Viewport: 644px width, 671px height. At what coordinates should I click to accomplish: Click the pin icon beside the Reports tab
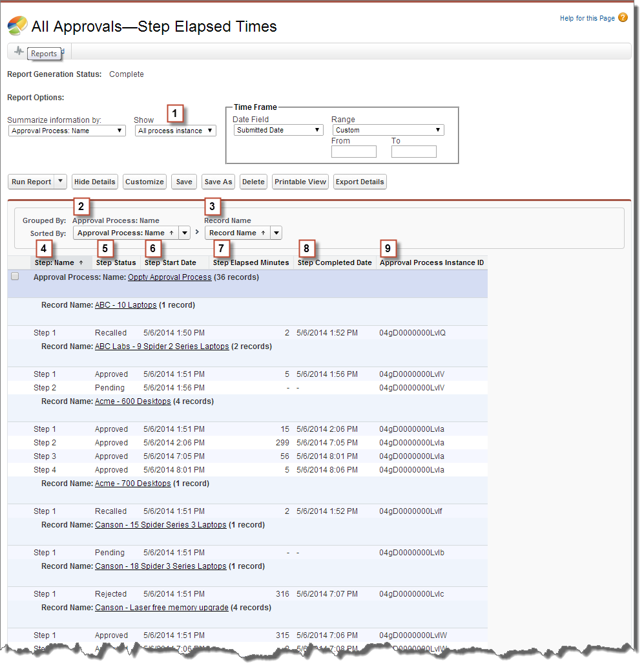click(18, 53)
